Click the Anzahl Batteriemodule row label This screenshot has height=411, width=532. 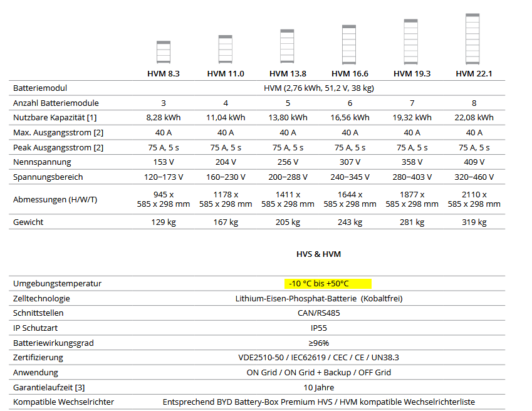point(56,103)
